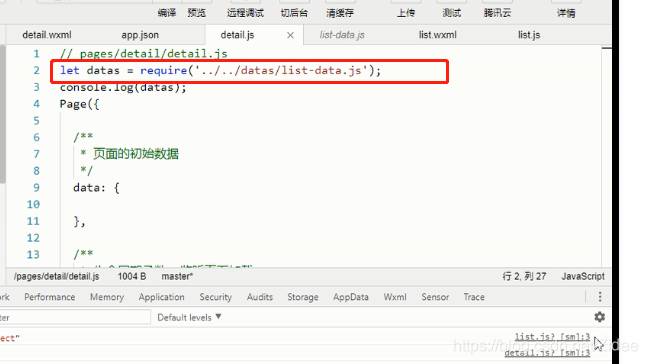Expand the Default levels dropdown
This screenshot has height=364, width=648.
point(189,317)
